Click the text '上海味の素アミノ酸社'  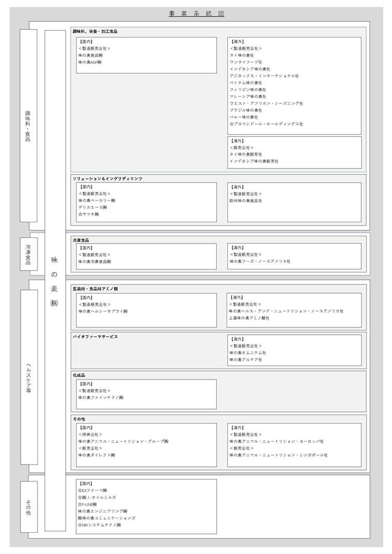249,318
